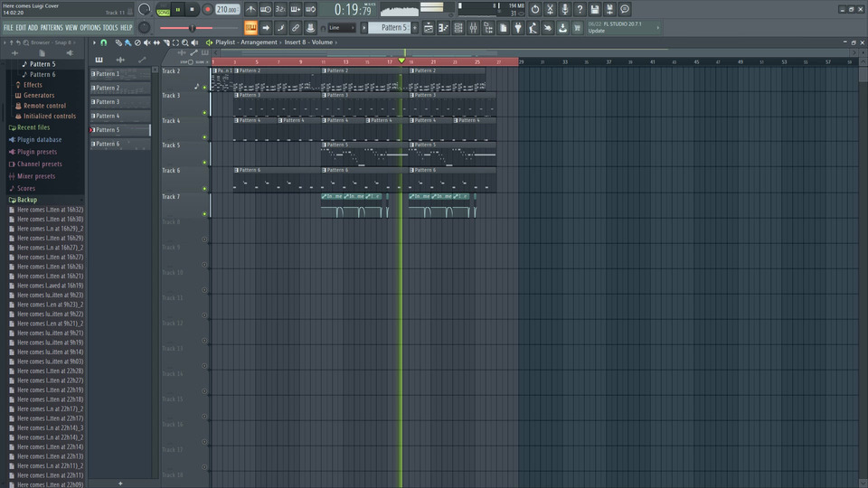
Task: Select the playlist Paint brush tool
Action: [x=127, y=42]
